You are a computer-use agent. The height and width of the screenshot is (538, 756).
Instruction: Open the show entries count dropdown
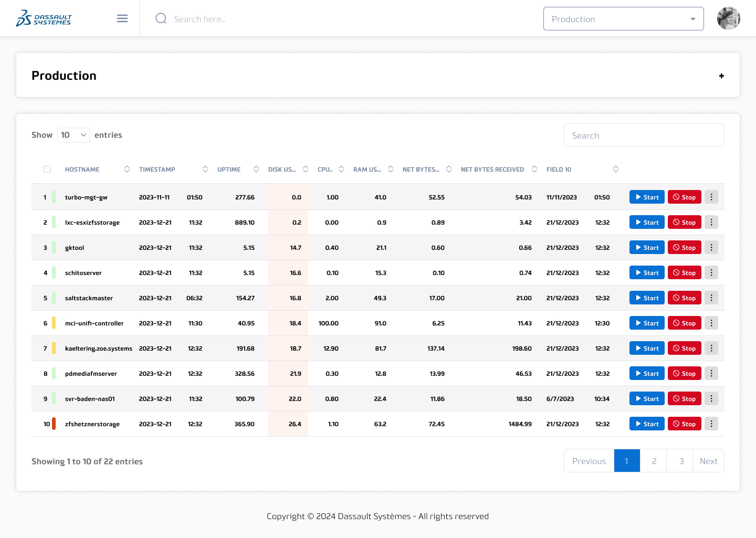pos(73,135)
